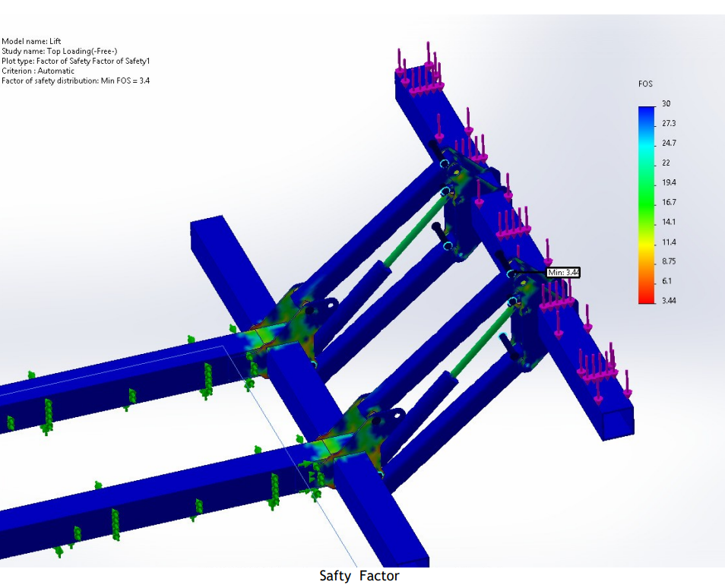Image resolution: width=725 pixels, height=588 pixels.
Task: Click the legend value 16.7
Action: pos(669,203)
